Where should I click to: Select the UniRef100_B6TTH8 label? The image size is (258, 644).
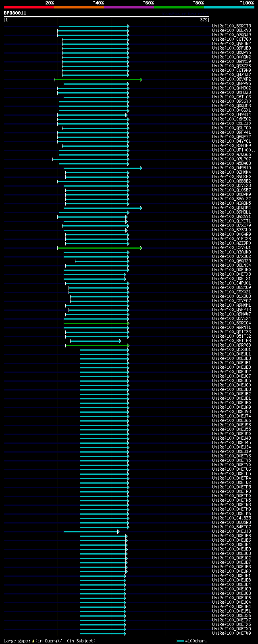pyautogui.click(x=231, y=341)
